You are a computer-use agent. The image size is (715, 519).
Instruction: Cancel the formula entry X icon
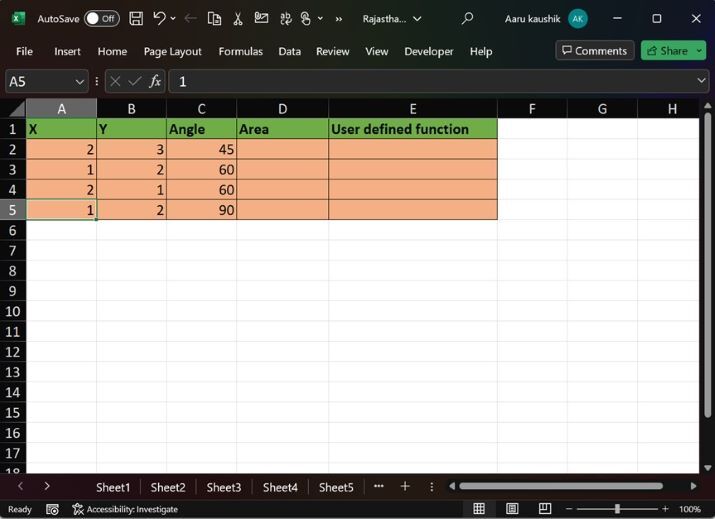pos(115,82)
